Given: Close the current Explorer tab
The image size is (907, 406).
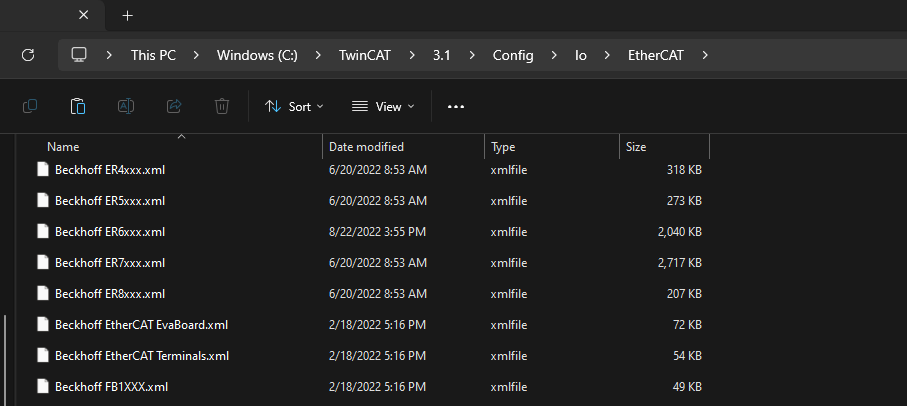Looking at the screenshot, I should [83, 15].
